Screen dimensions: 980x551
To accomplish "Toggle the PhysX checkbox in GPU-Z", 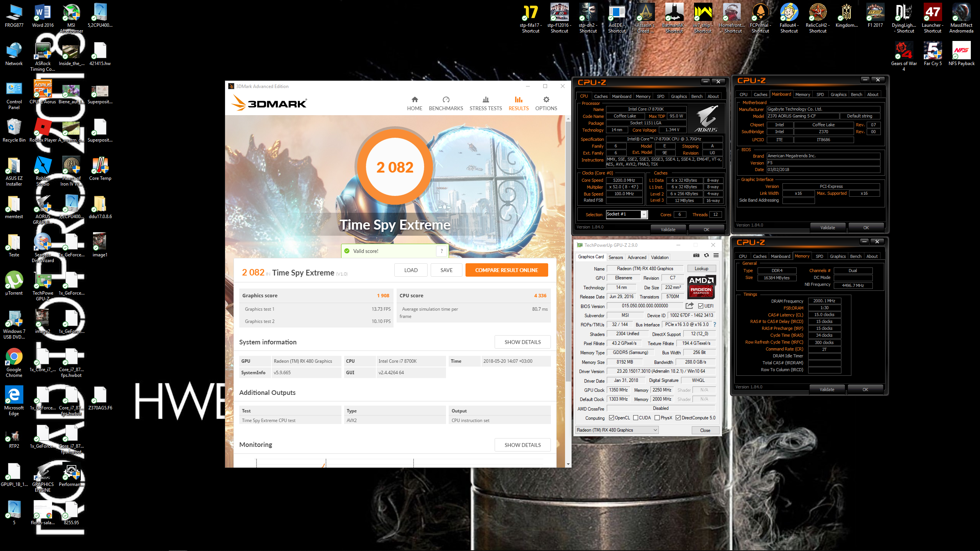I will (657, 418).
